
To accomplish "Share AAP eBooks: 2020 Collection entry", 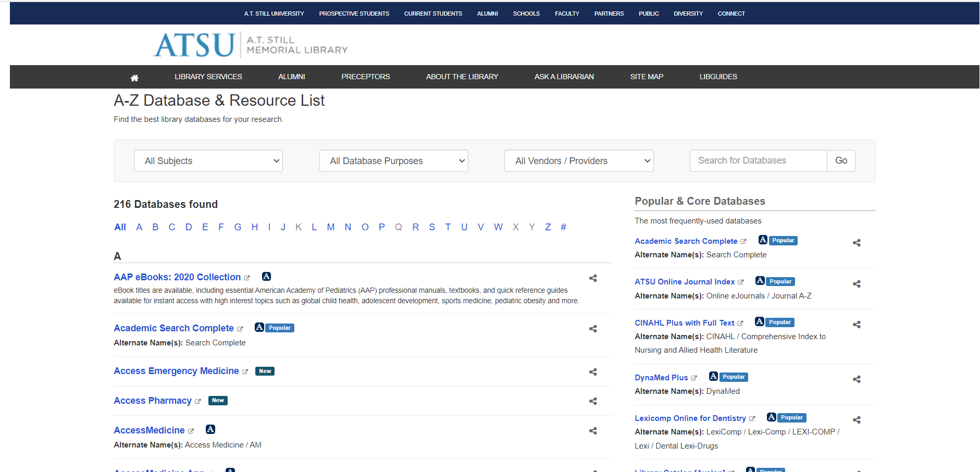I will click(593, 278).
